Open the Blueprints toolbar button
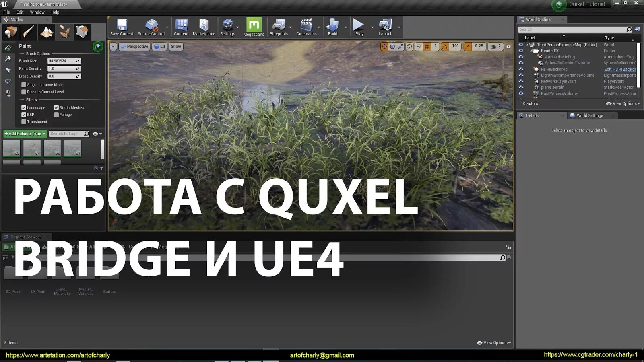The height and width of the screenshot is (362, 644). [279, 27]
